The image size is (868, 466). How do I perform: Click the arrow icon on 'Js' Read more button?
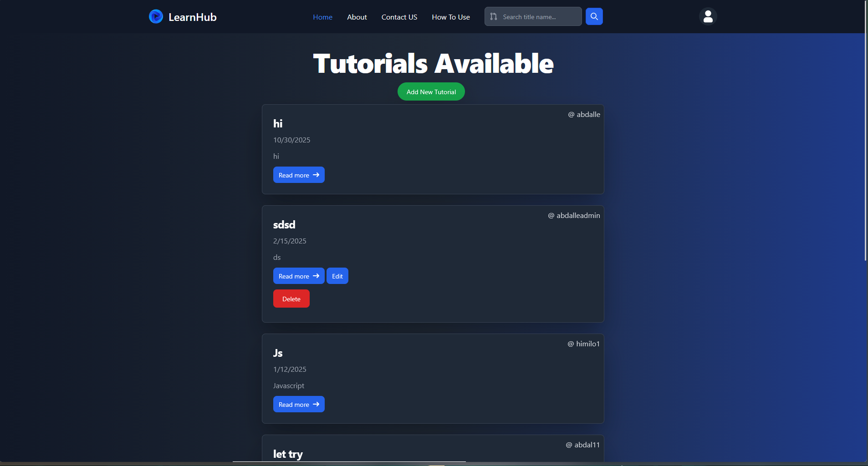coord(316,404)
